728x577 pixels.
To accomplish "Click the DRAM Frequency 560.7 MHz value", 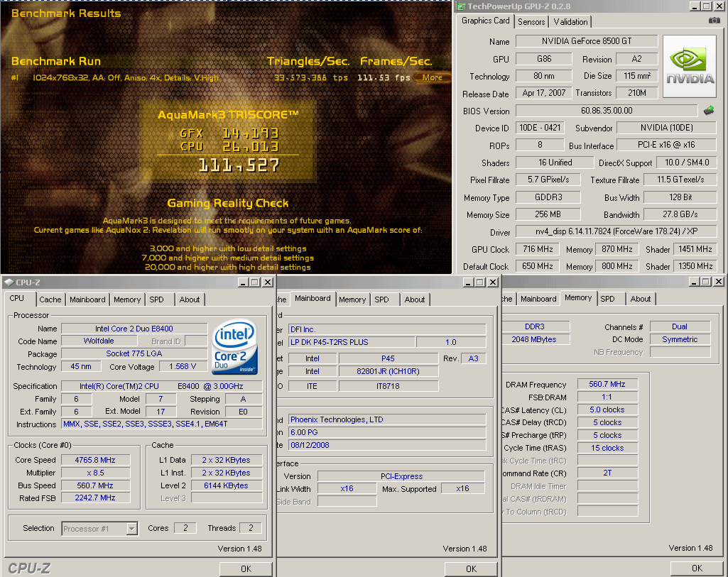I will pos(607,384).
